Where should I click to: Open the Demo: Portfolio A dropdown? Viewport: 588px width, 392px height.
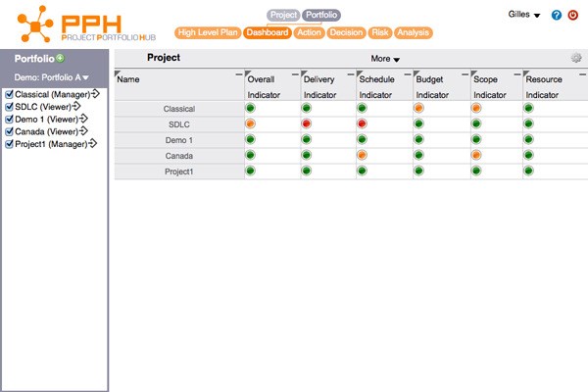coord(51,77)
